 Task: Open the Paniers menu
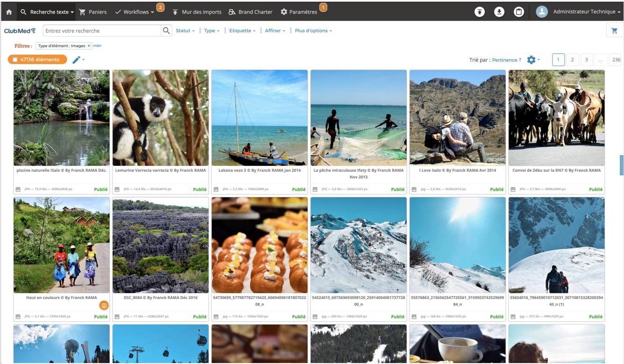click(x=93, y=12)
